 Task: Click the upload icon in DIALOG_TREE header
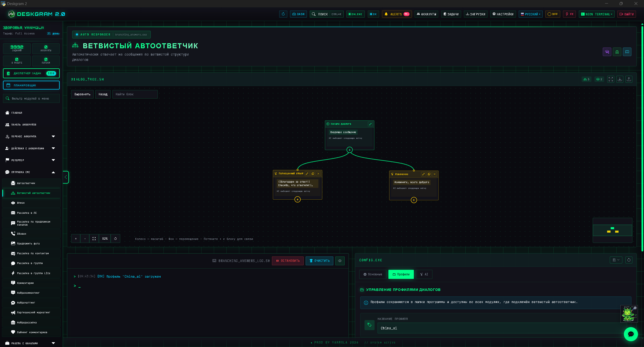pos(629,79)
